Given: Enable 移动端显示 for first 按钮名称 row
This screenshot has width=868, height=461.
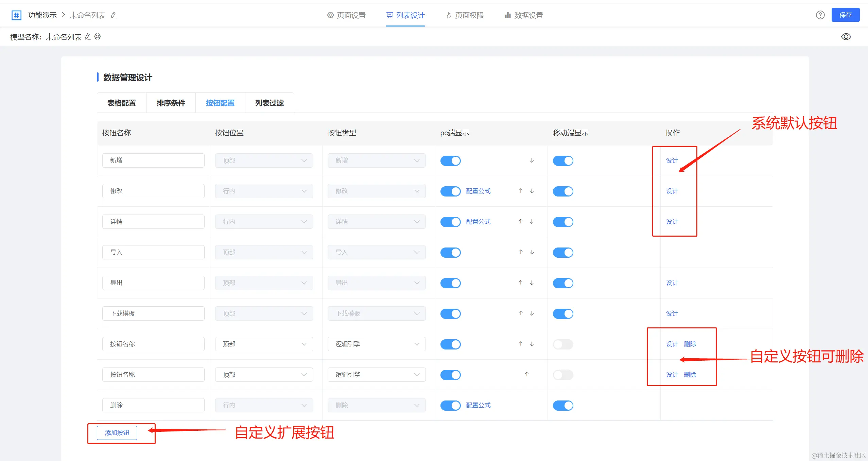Looking at the screenshot, I should [x=563, y=344].
